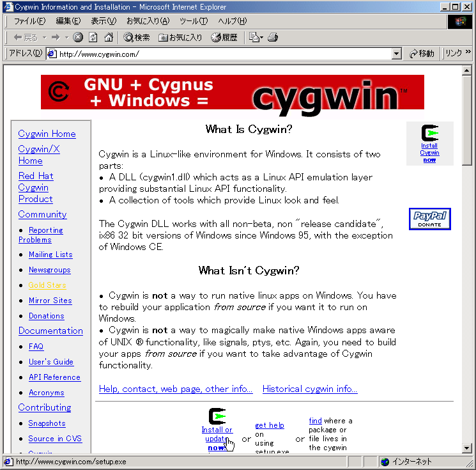
Task: Click the Print toolbar icon
Action: (273, 37)
